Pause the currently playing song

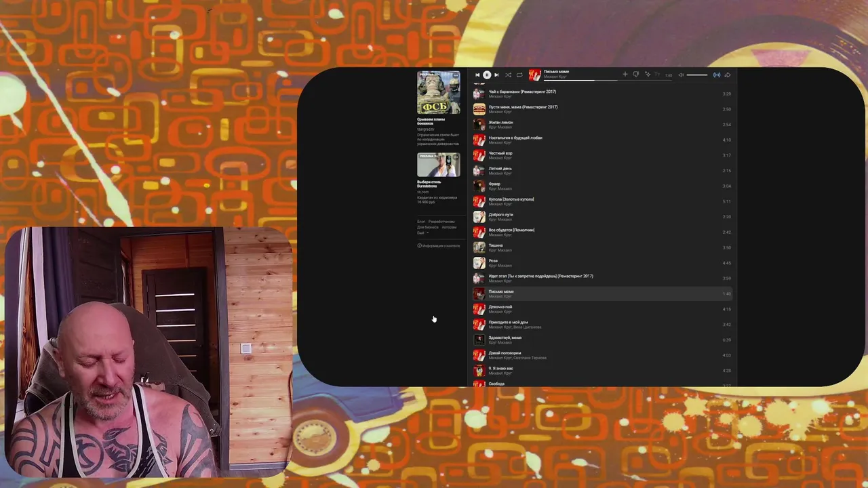487,75
